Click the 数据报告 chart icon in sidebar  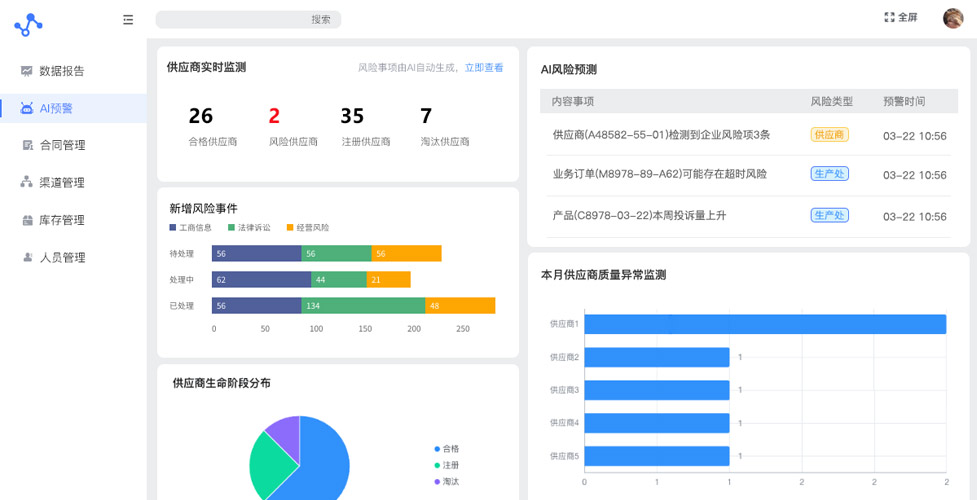point(27,71)
